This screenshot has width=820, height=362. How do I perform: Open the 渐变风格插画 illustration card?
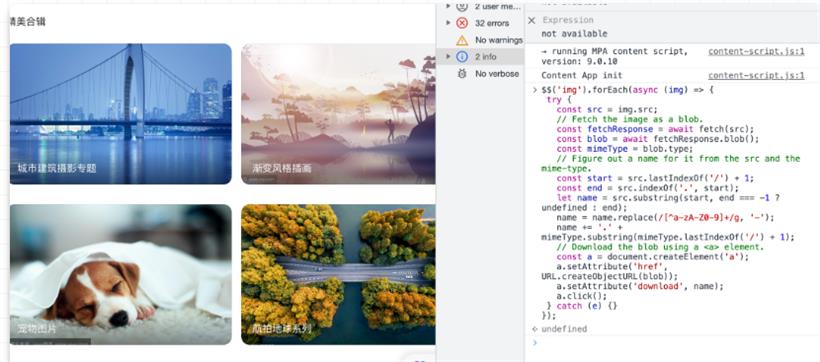point(338,114)
